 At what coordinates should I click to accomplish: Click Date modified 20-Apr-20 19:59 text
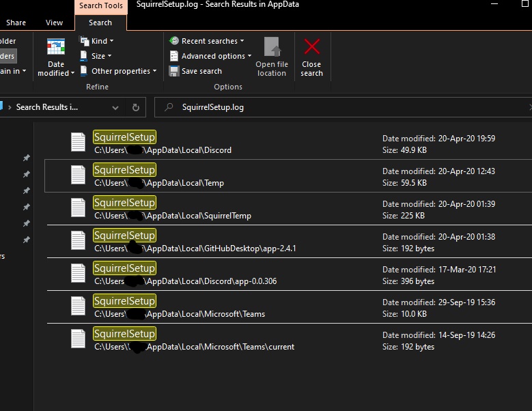click(x=438, y=139)
